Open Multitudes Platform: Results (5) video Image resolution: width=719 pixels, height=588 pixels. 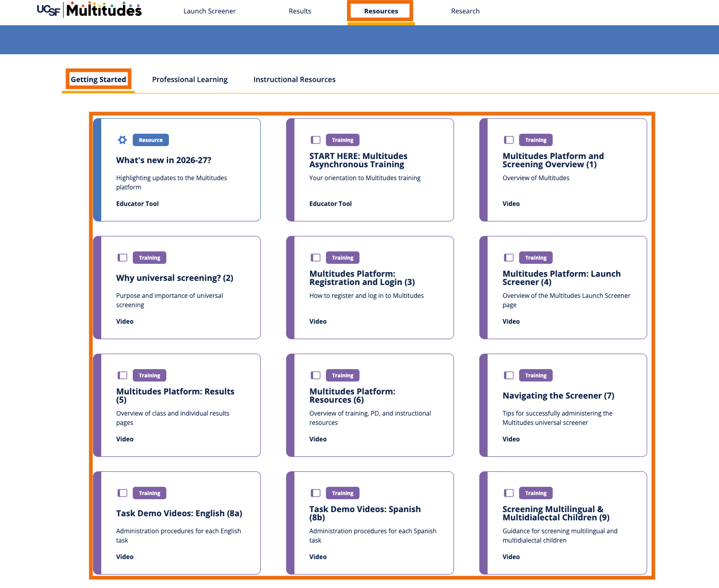tap(175, 395)
